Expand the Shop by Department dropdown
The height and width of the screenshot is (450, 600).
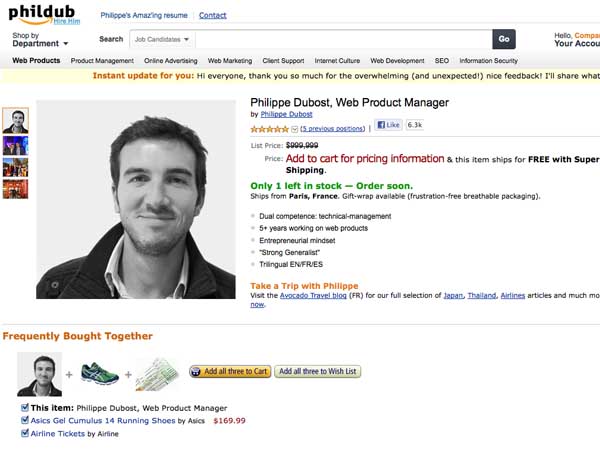pos(40,44)
